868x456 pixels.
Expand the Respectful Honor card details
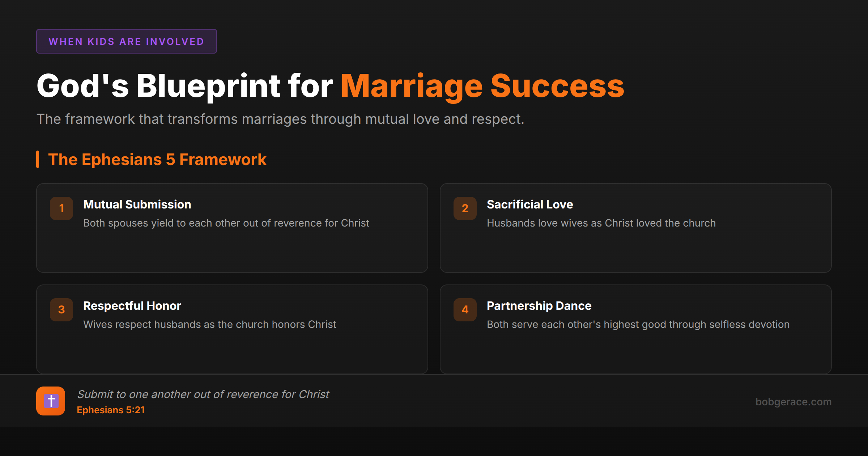tap(231, 329)
